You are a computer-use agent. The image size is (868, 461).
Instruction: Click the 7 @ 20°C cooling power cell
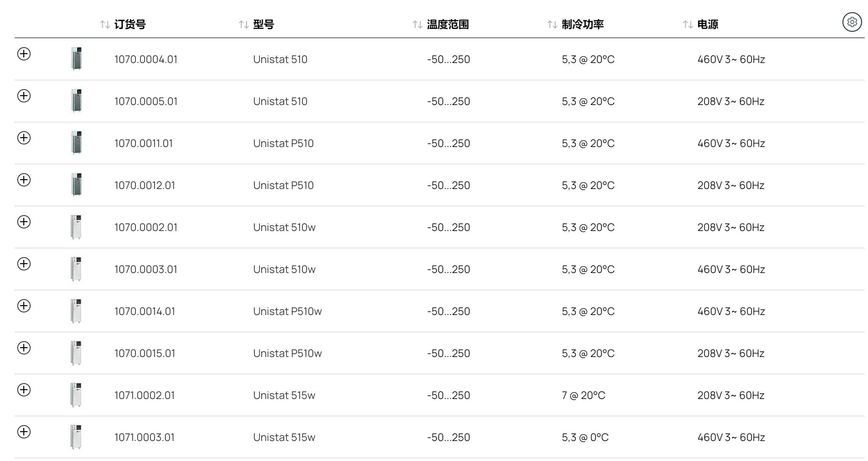[583, 395]
